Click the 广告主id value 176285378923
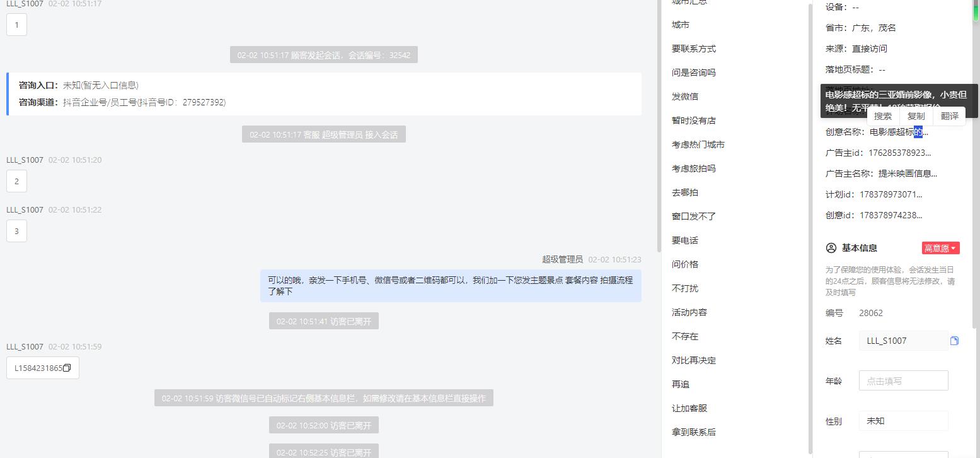 tap(899, 153)
